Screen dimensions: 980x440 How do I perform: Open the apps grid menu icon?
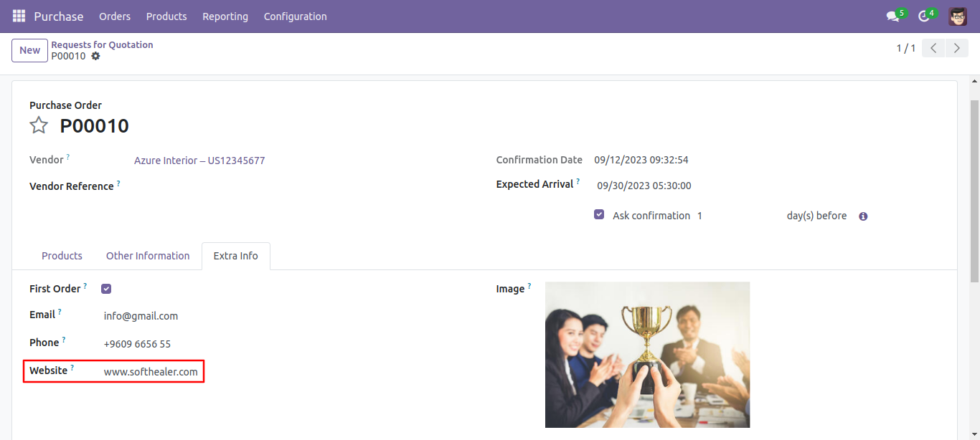pos(19,16)
